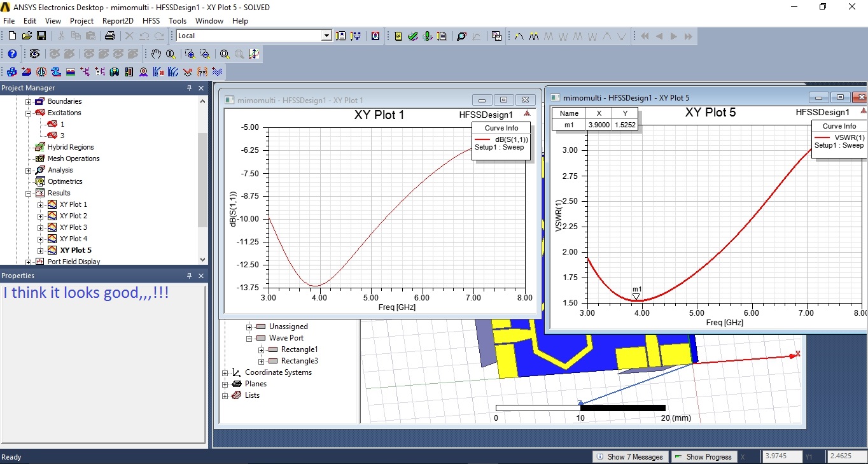Click the Q icon next to the Local dropdown
868x464 pixels.
(x=375, y=36)
